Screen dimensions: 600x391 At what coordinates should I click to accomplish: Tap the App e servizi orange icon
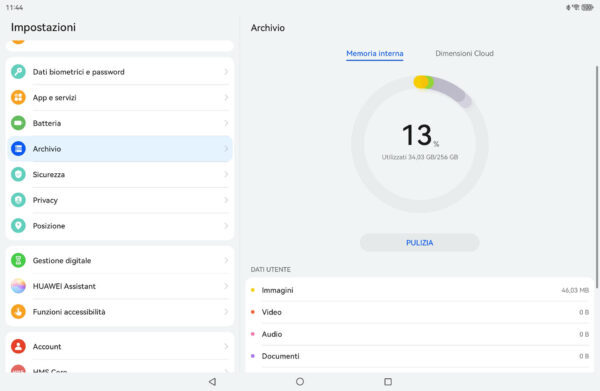[x=18, y=97]
